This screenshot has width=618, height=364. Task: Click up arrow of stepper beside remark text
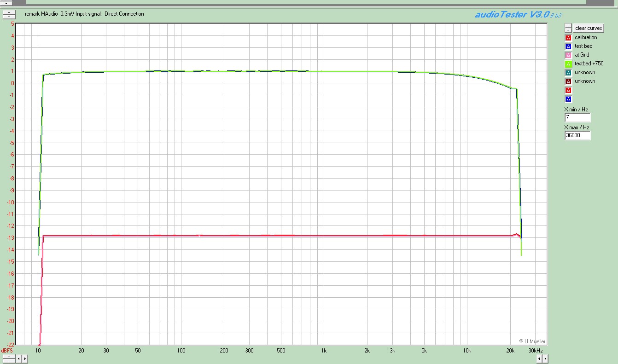[9, 12]
